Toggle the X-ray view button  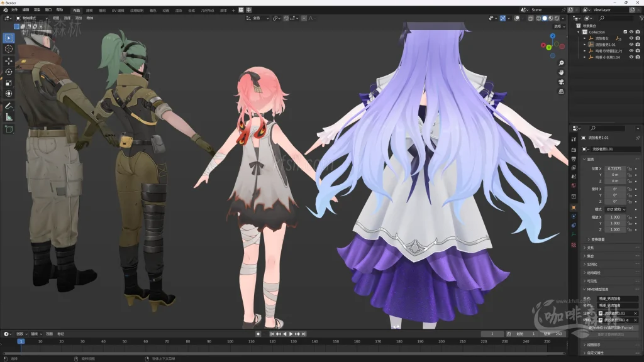tap(531, 18)
